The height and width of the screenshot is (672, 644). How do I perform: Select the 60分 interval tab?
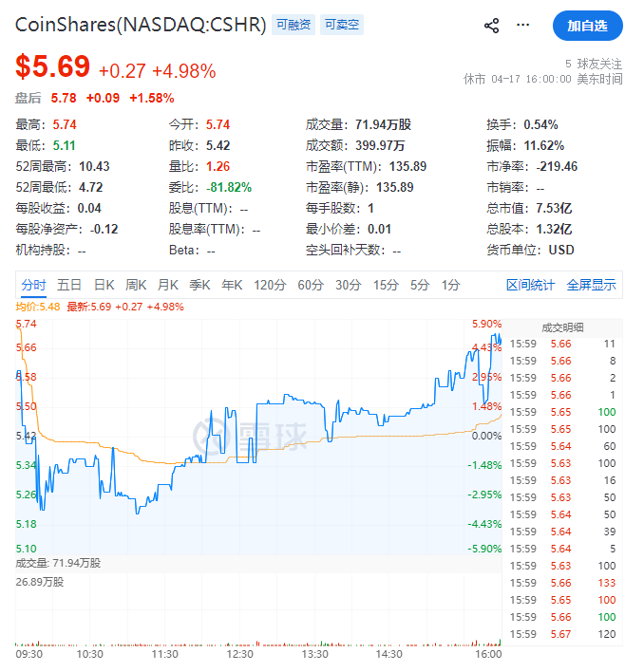(311, 284)
